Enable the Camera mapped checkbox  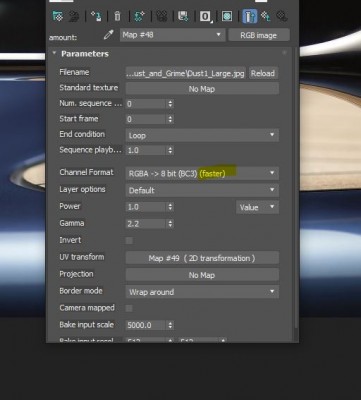(129, 308)
